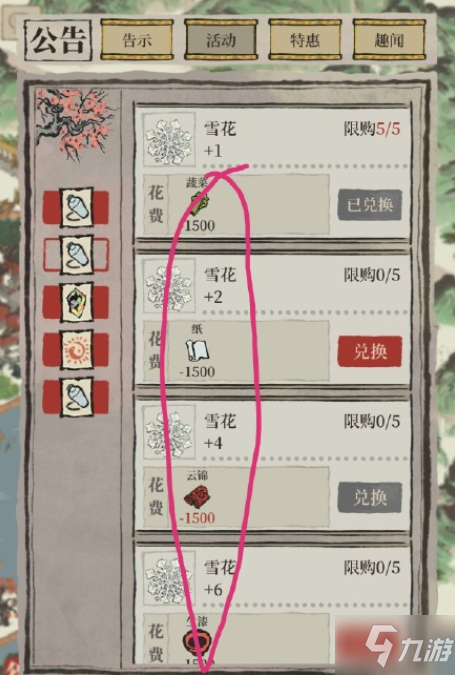Switch to the 活动 tab
455x675 pixels.
point(221,40)
